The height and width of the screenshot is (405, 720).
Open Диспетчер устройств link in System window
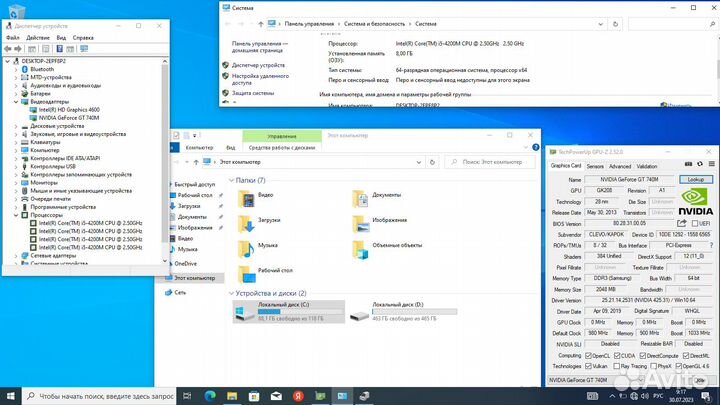[x=258, y=65]
